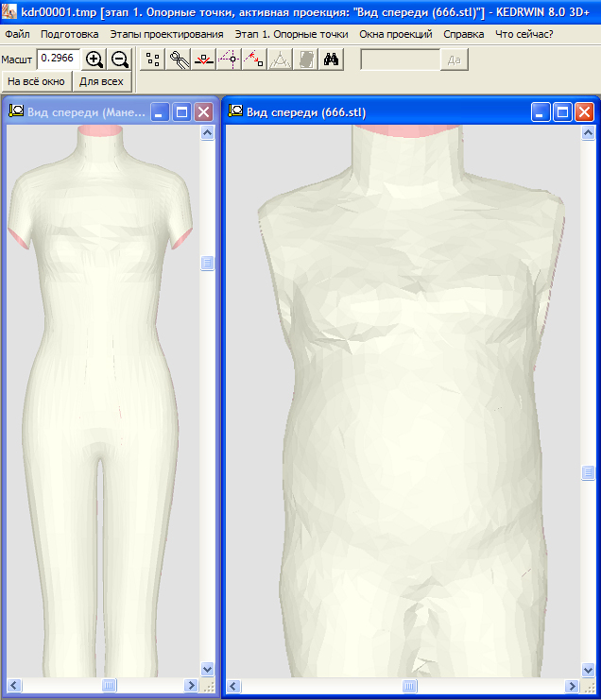Click the zoom out magnifier icon
The height and width of the screenshot is (700, 601).
[x=120, y=60]
